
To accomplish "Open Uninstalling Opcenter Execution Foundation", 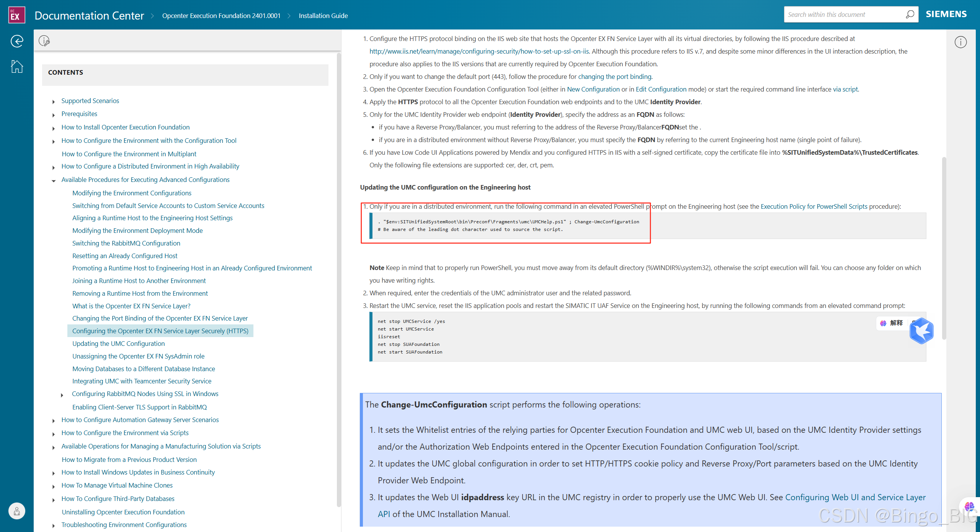I will pyautogui.click(x=123, y=512).
